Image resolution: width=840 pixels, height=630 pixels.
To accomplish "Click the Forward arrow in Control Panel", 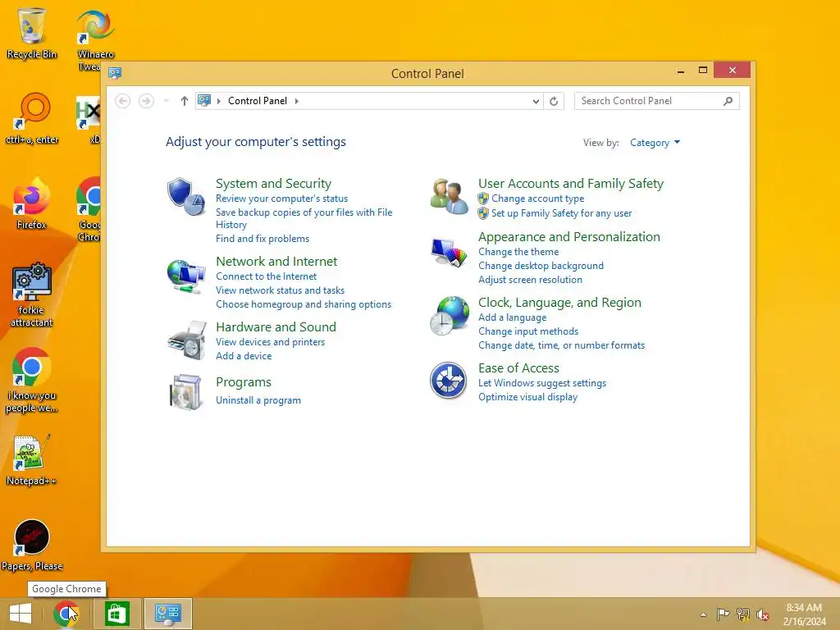I will 146,101.
